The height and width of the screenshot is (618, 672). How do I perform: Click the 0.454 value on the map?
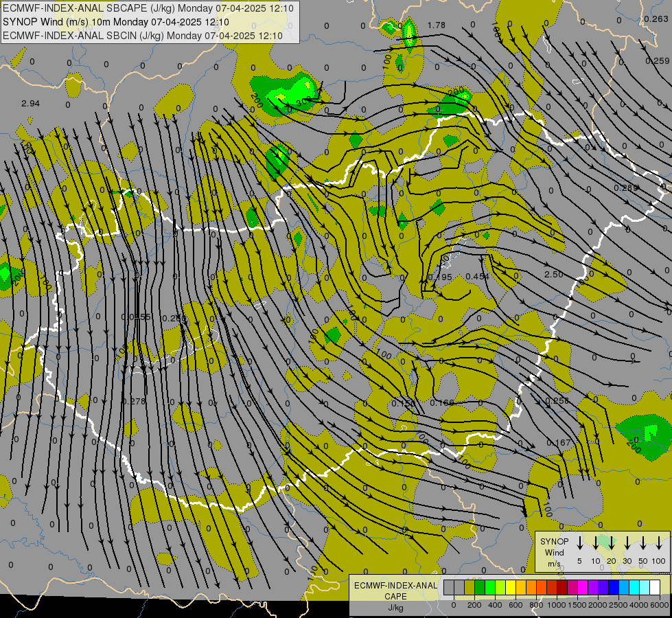(x=478, y=277)
